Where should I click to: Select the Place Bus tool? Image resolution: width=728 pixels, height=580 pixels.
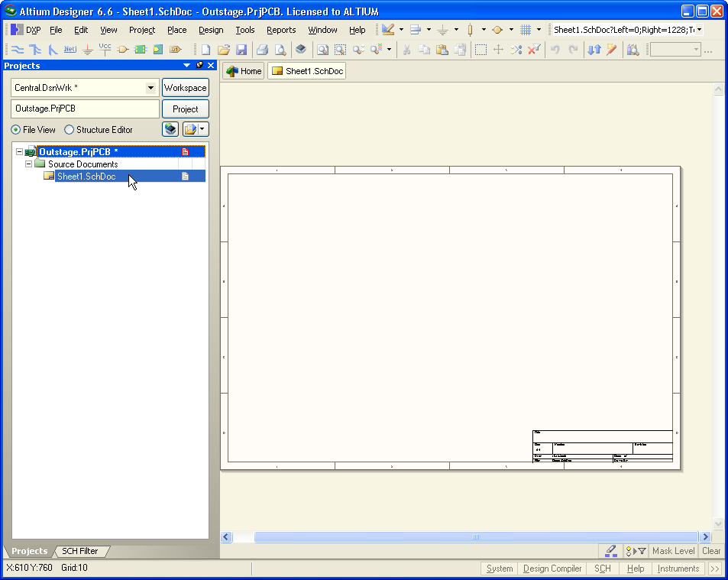[x=34, y=49]
